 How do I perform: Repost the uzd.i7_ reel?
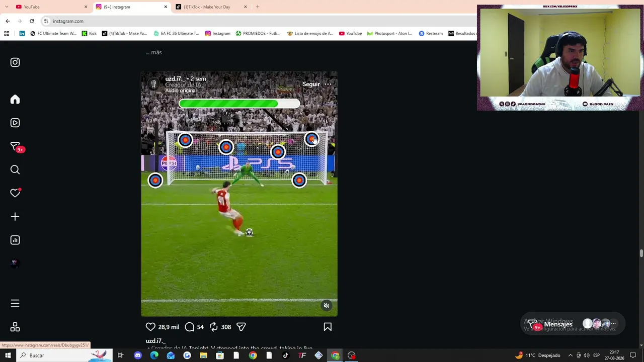(x=214, y=327)
